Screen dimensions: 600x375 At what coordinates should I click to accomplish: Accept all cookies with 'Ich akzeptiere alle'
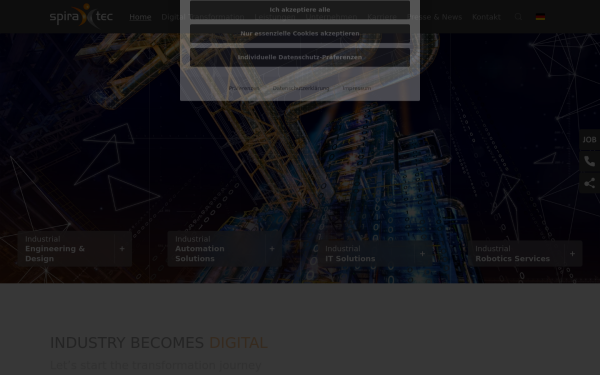pos(300,10)
